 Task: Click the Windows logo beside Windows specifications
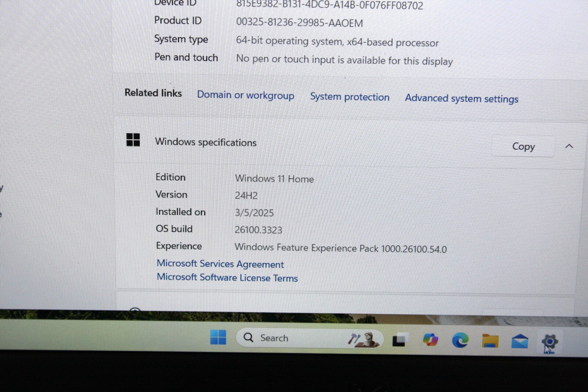coord(133,140)
